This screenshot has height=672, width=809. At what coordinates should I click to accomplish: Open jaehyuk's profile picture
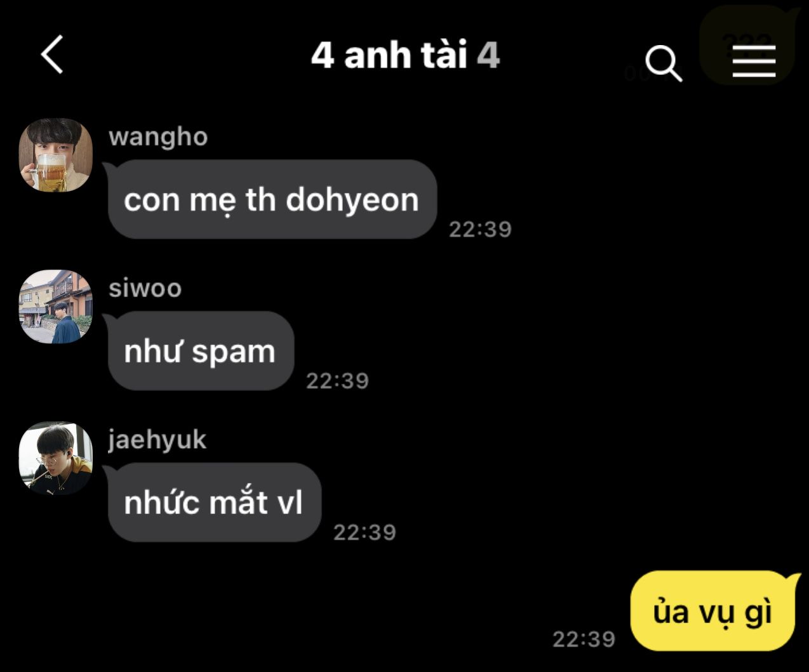pos(56,458)
